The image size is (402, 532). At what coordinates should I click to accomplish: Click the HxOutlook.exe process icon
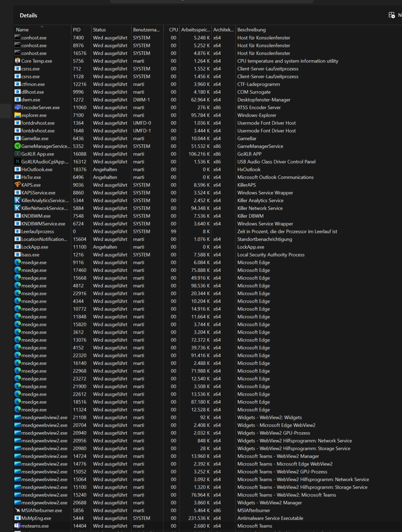pyautogui.click(x=17, y=170)
